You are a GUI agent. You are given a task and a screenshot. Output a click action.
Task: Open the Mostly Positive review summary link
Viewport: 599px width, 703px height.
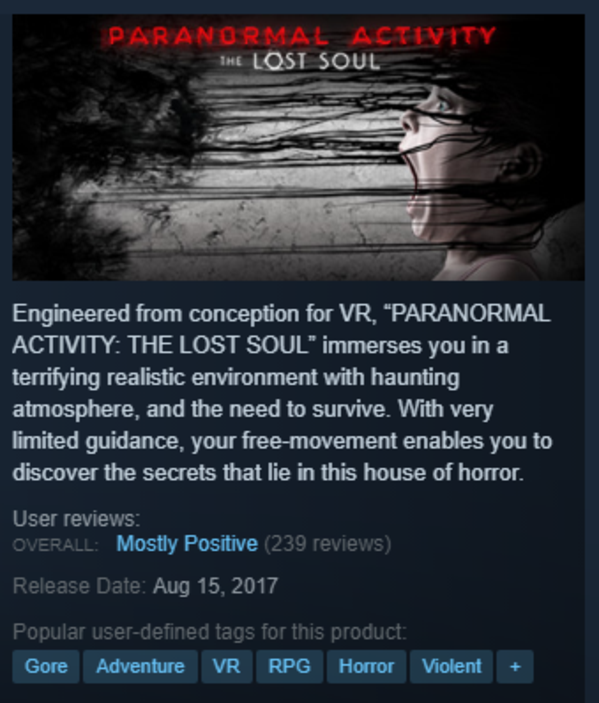point(187,544)
